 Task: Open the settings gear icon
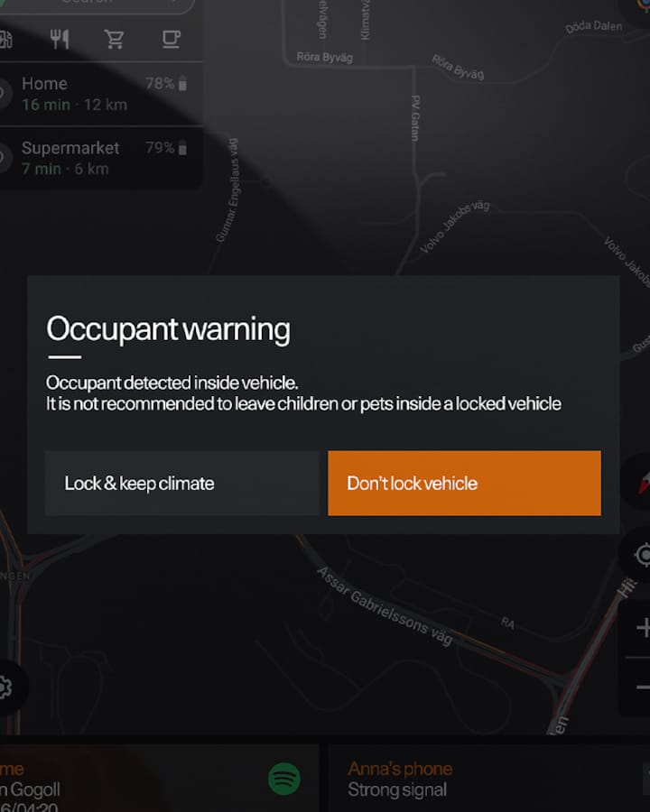tap(5, 687)
